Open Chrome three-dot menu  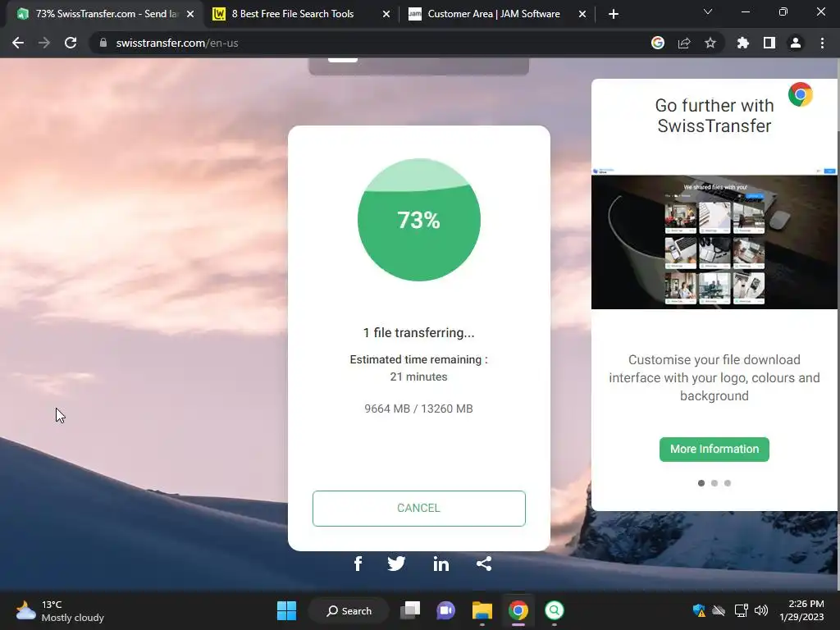pos(822,43)
